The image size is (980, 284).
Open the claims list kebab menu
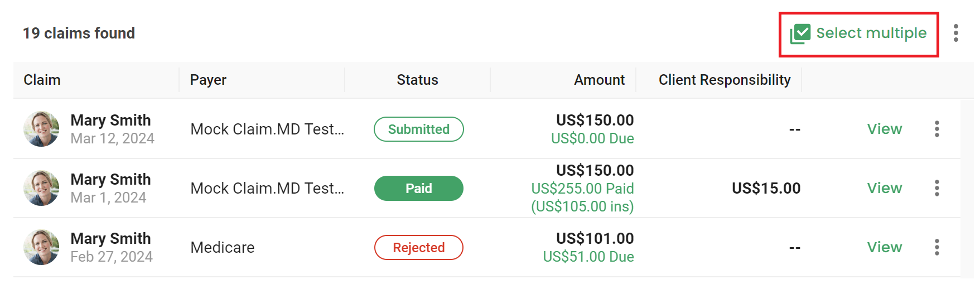(x=956, y=33)
